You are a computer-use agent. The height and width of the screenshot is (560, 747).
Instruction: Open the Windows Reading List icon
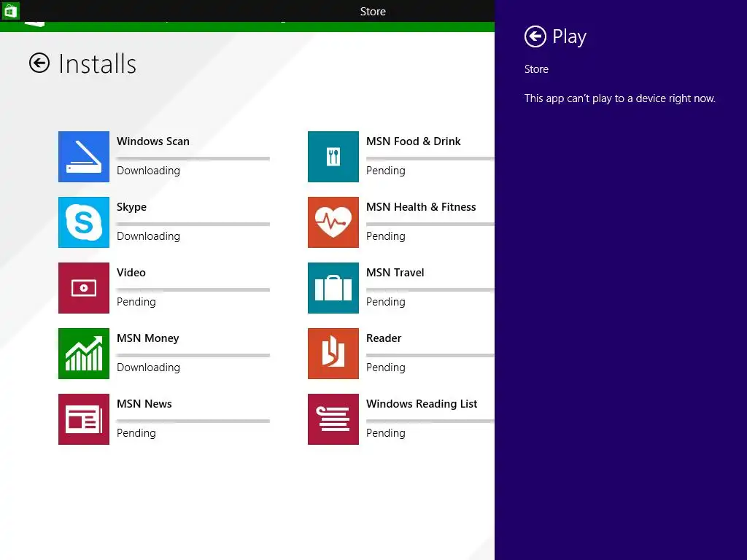pyautogui.click(x=333, y=419)
